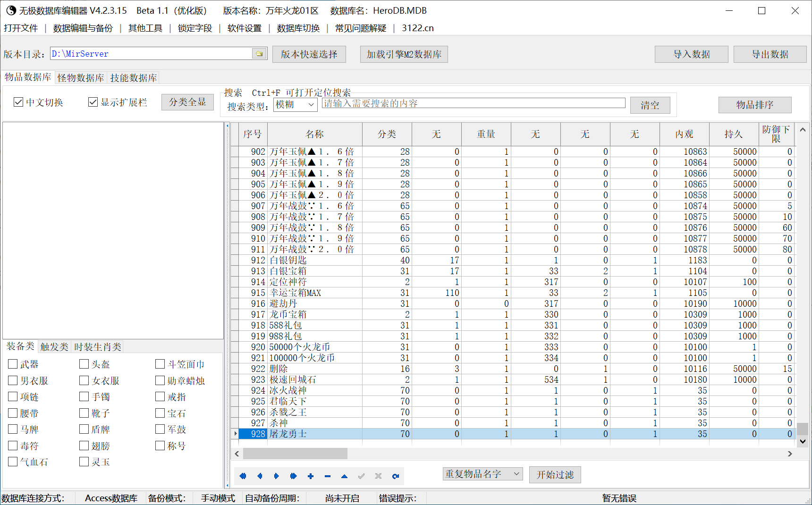Screen dimensions: 812x505
Task: Click the edit record triangle icon
Action: click(x=345, y=476)
